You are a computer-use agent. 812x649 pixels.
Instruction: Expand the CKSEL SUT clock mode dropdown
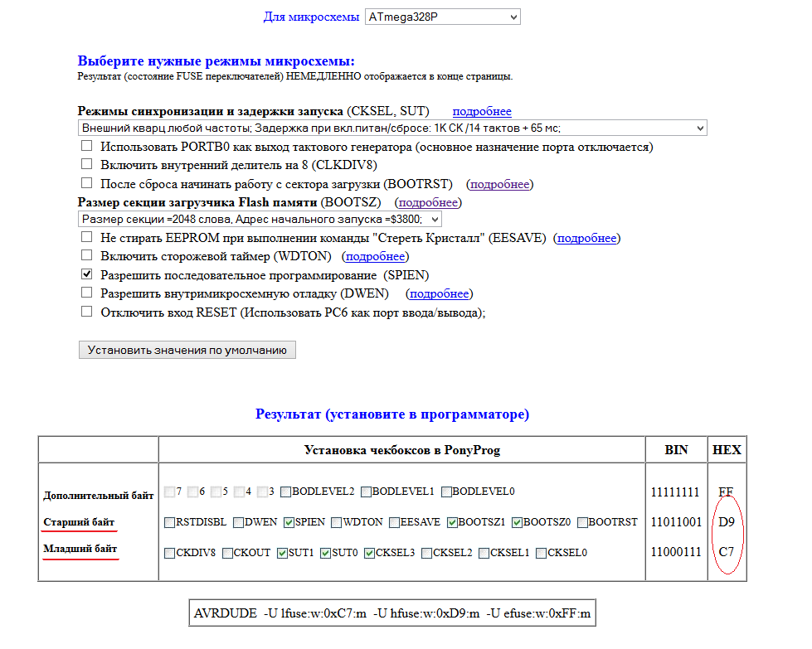(391, 128)
